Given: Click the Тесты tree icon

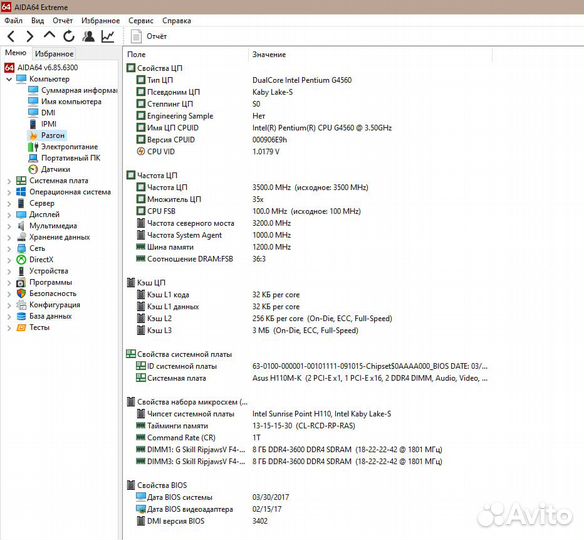Looking at the screenshot, I should click(x=22, y=327).
